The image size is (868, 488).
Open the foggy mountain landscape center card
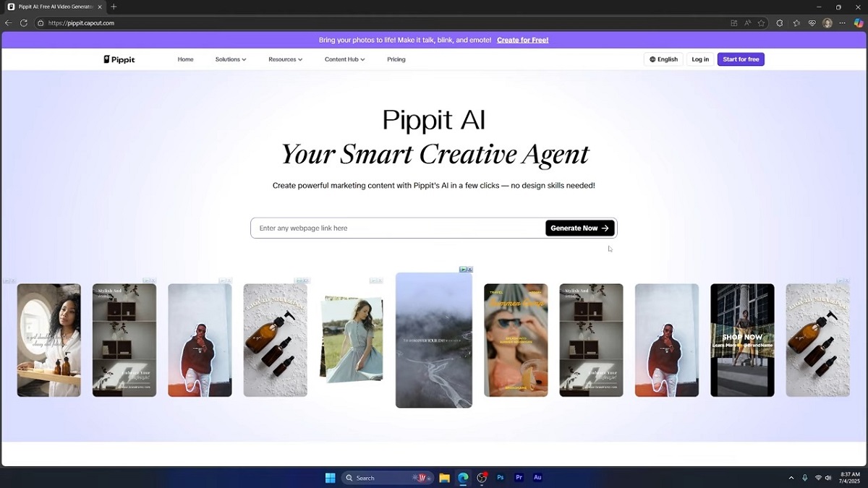(x=434, y=340)
